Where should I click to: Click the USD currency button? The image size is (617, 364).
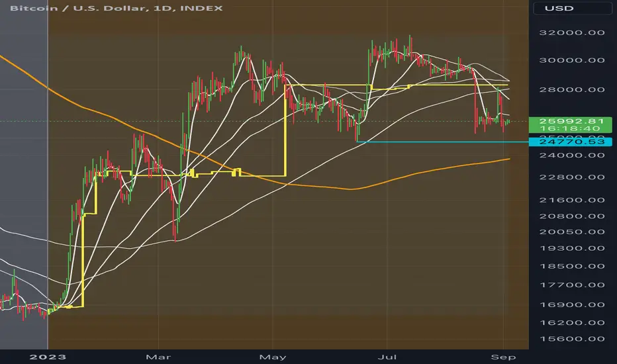tap(573, 8)
